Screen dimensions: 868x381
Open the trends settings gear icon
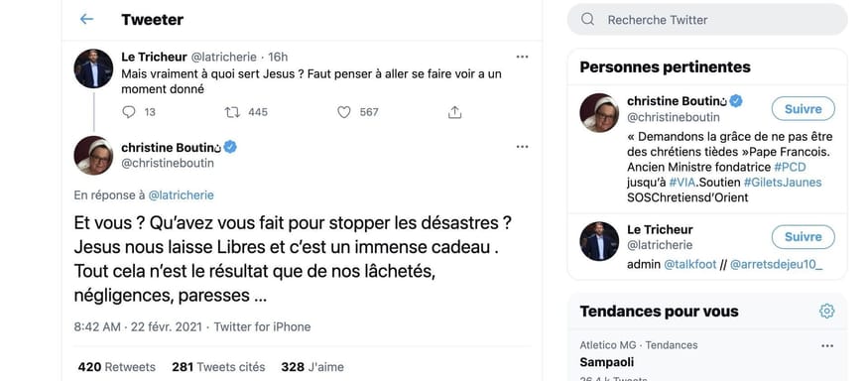tap(826, 312)
